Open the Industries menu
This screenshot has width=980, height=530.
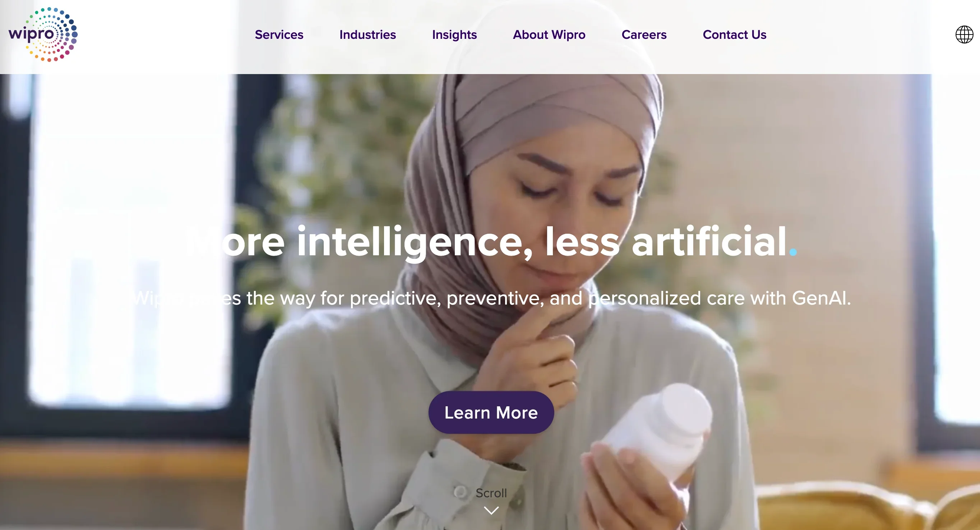coord(367,35)
